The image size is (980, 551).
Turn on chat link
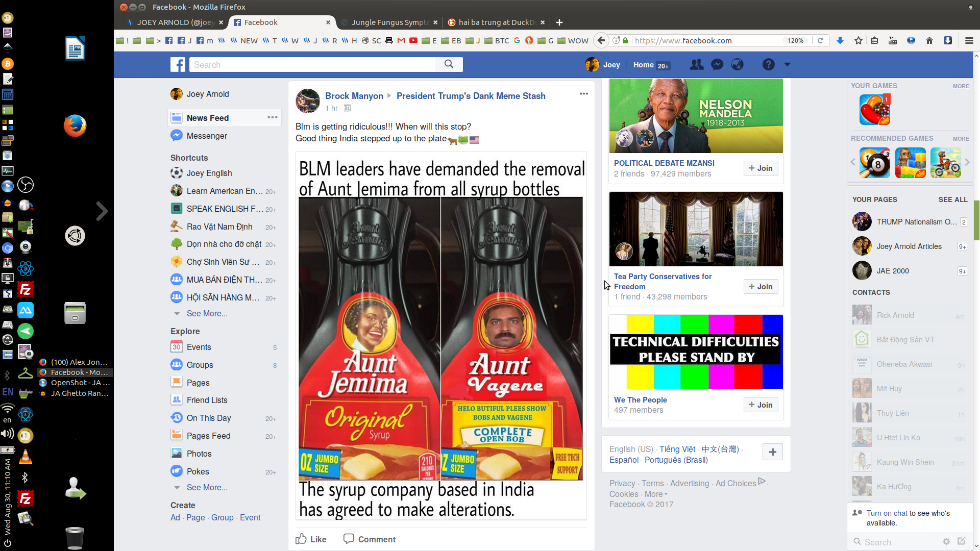click(x=887, y=513)
